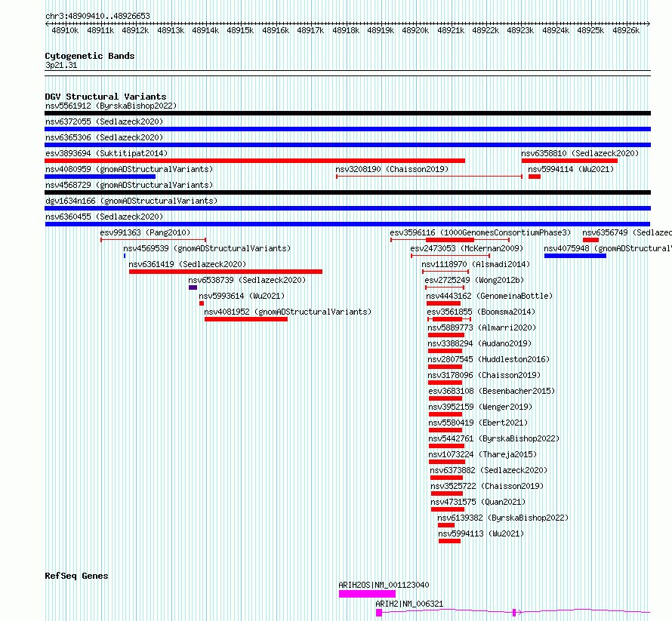672x621 pixels.
Task: Select the nsv4075948 gnomAD label
Action: 608,248
